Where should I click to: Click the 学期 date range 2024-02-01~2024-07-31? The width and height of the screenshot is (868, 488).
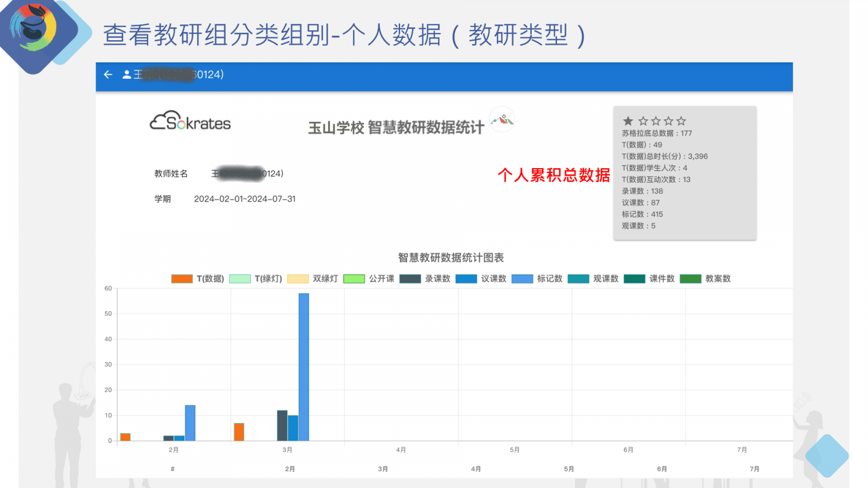[245, 198]
